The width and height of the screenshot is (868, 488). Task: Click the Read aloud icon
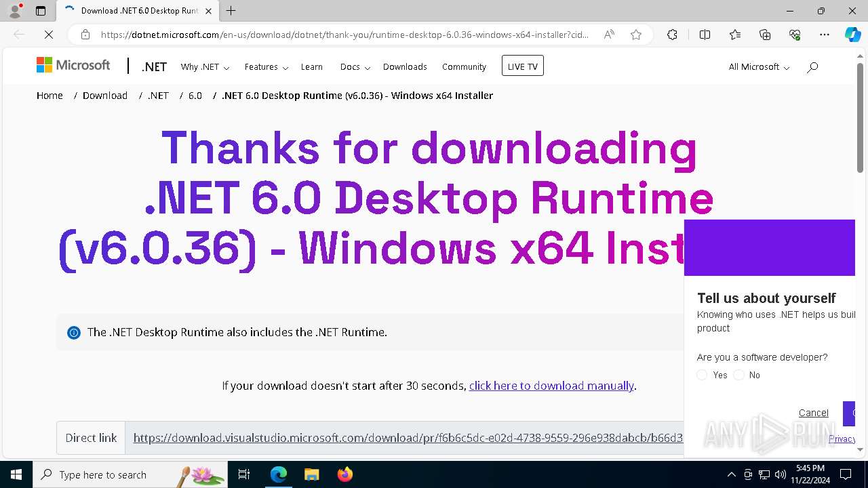609,35
